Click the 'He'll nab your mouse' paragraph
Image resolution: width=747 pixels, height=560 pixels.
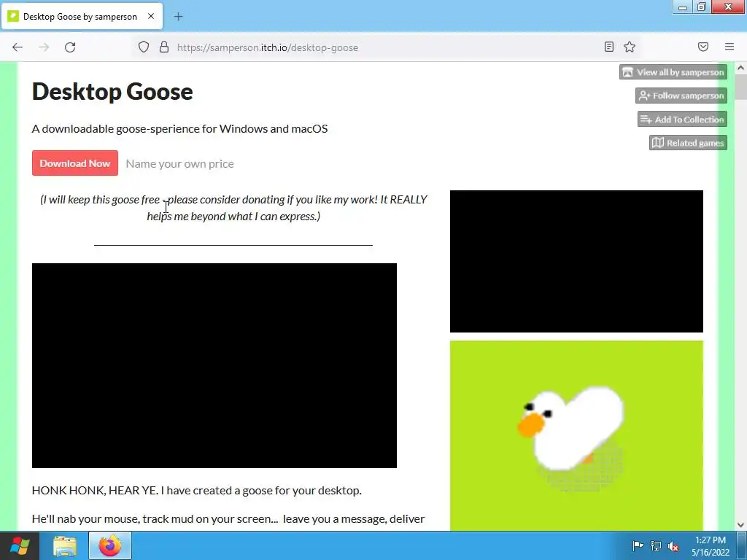pos(228,519)
